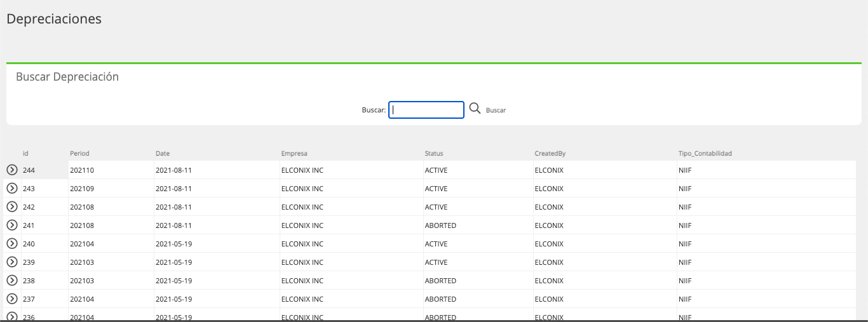868x322 pixels.
Task: Click ABORTED status in row 241
Action: coord(440,225)
